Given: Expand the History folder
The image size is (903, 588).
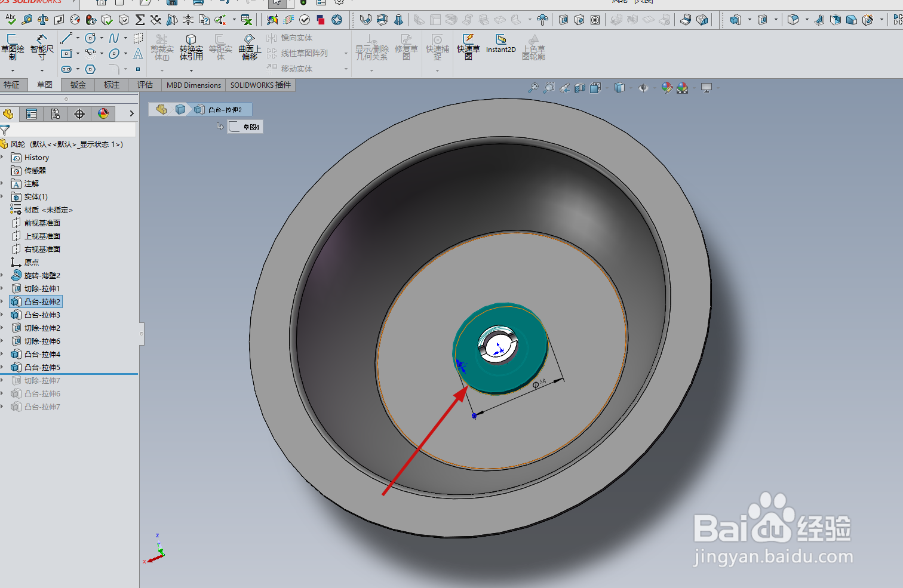Looking at the screenshot, I should [3, 158].
